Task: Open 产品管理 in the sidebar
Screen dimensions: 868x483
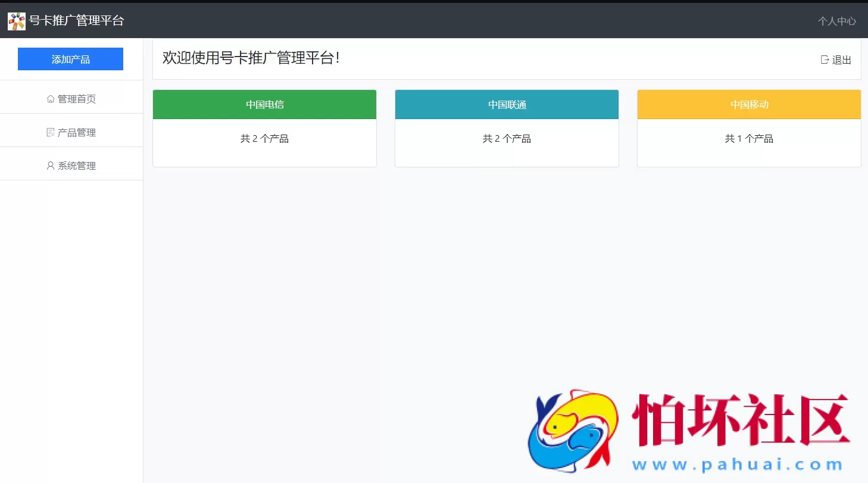Action: (76, 132)
